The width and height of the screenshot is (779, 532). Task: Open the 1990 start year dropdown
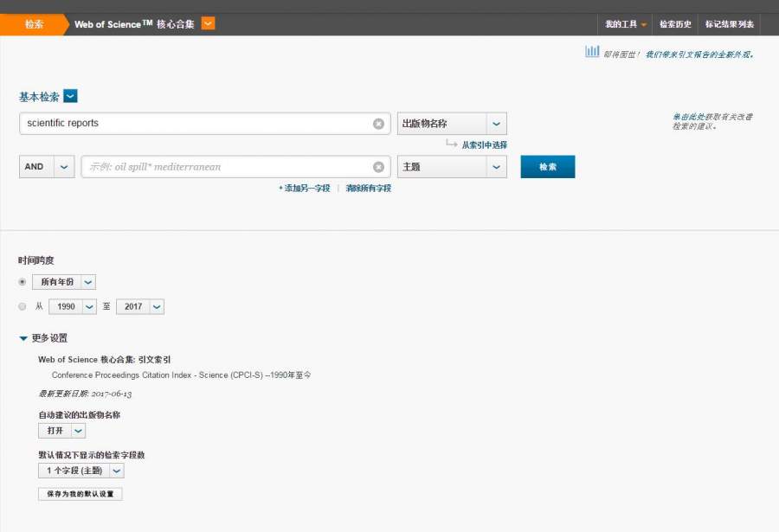point(73,307)
